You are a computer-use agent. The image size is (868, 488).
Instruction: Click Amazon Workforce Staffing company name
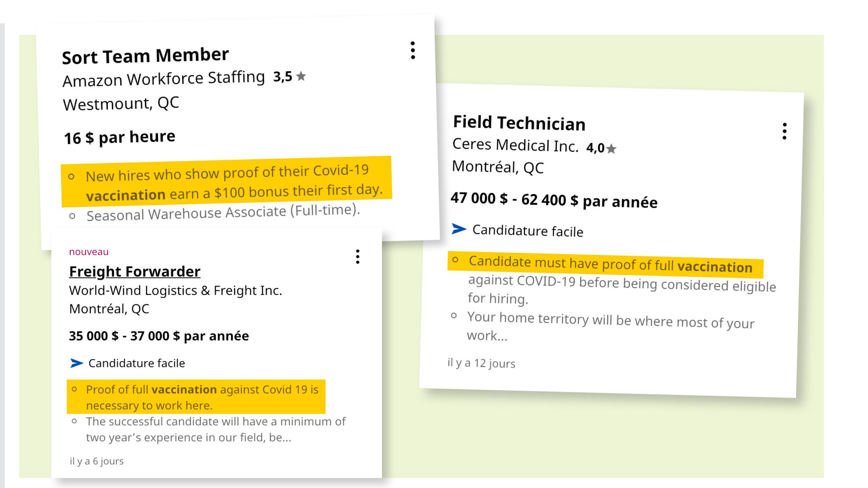point(163,79)
